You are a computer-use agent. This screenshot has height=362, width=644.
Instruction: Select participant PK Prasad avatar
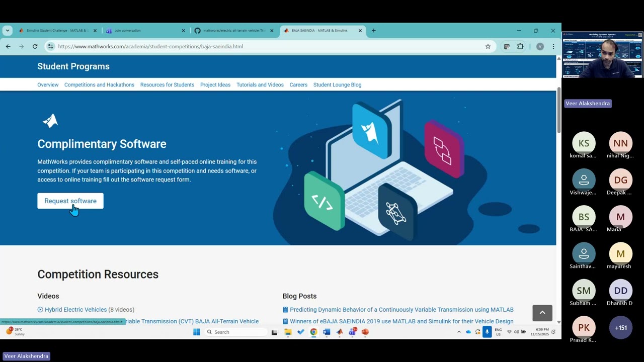pyautogui.click(x=584, y=328)
